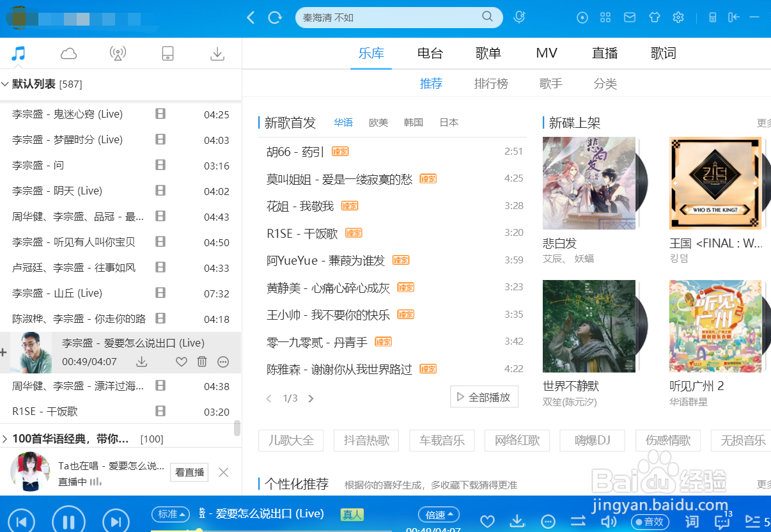Switch to the MV tab
This screenshot has width=771, height=532.
coord(547,53)
